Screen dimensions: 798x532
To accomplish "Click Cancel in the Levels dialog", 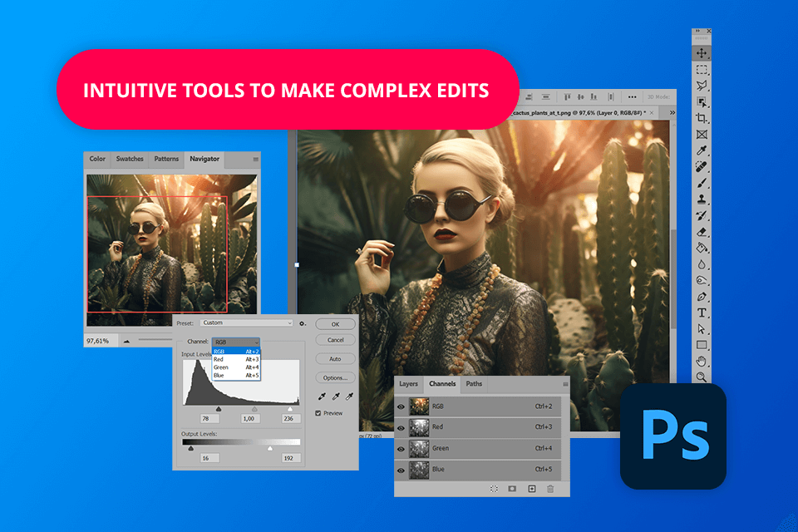I will coord(335,340).
